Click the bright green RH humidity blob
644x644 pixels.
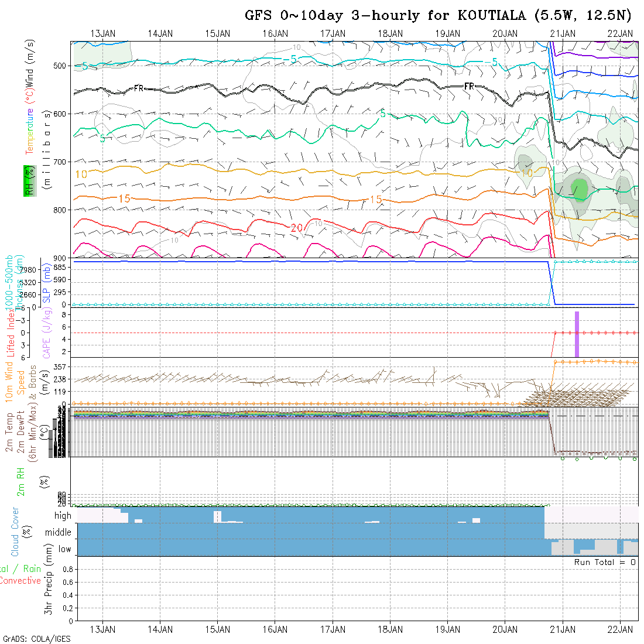579,189
